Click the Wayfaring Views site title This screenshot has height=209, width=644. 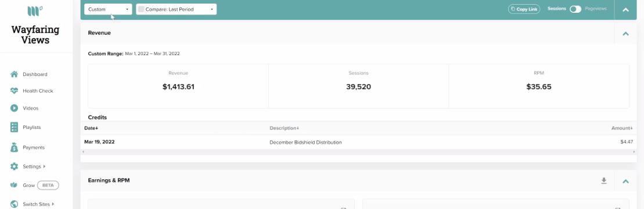(35, 35)
